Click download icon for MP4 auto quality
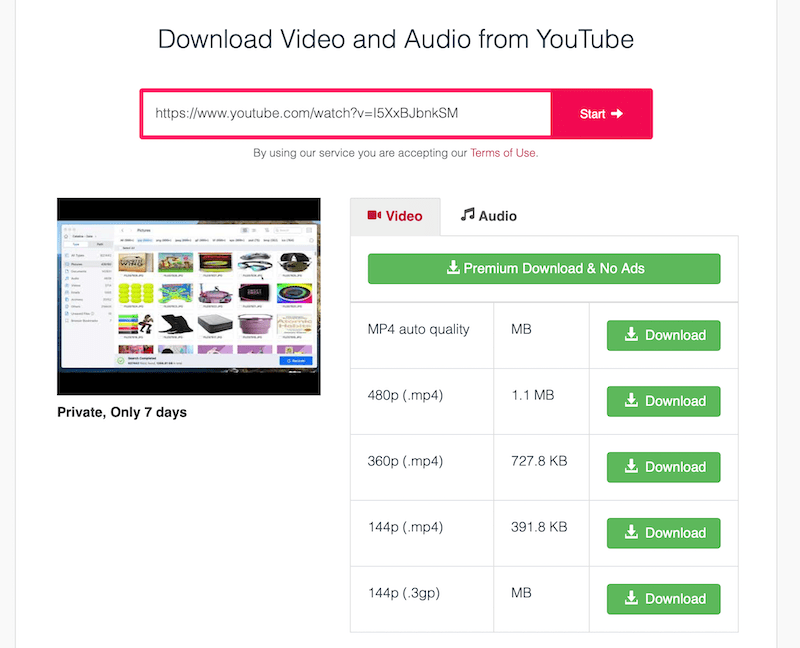Screen dimensions: 800x648 (x=632, y=335)
